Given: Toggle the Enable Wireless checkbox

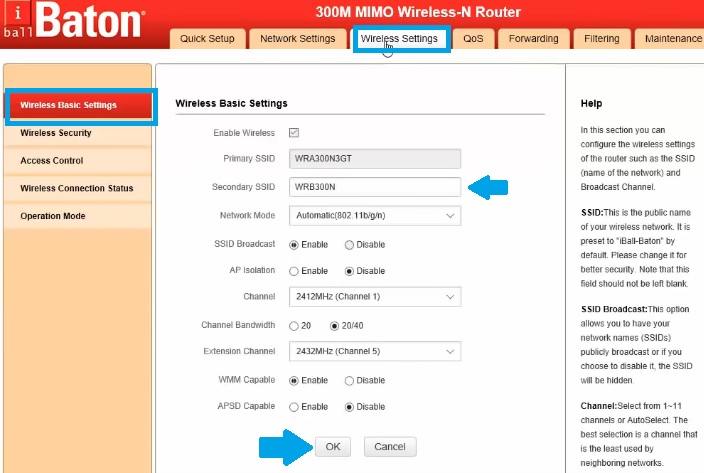Looking at the screenshot, I should pyautogui.click(x=294, y=132).
